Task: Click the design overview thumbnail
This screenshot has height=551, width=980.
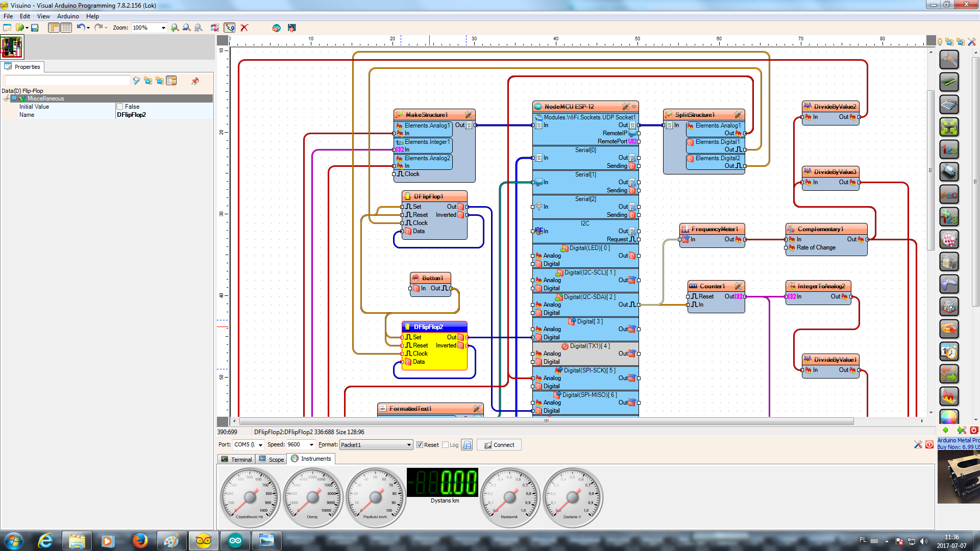Action: coord(12,47)
